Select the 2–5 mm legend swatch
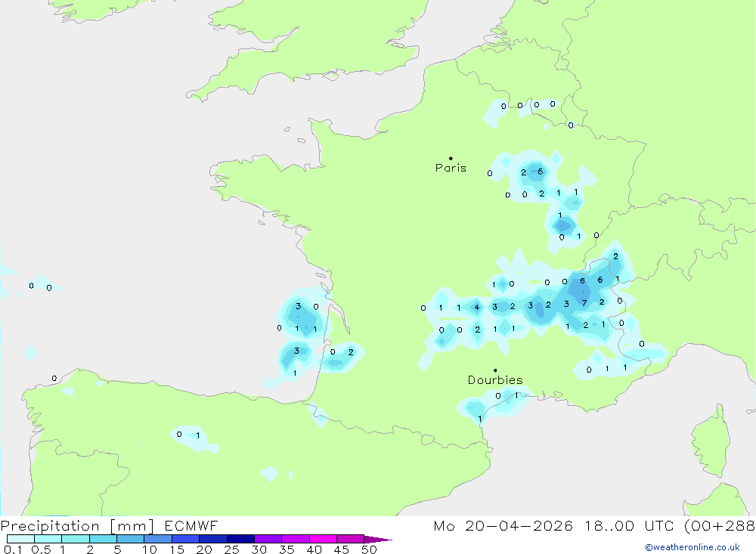756x554 pixels. 103,539
